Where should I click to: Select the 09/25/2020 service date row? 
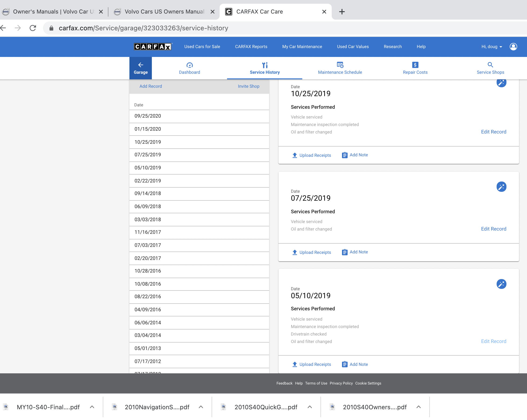point(199,116)
